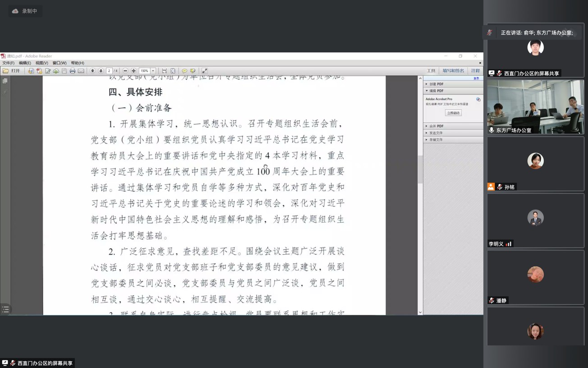Open the 文件(F) menu
The height and width of the screenshot is (368, 588).
pos(8,63)
